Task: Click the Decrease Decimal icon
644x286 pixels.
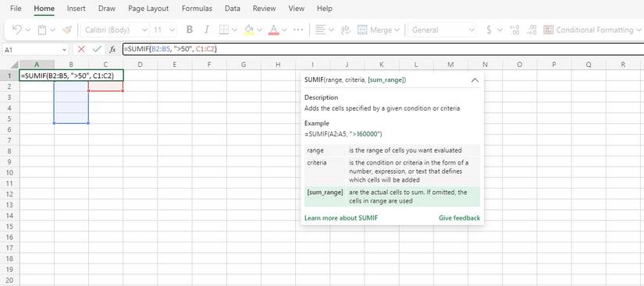Action: (532, 30)
